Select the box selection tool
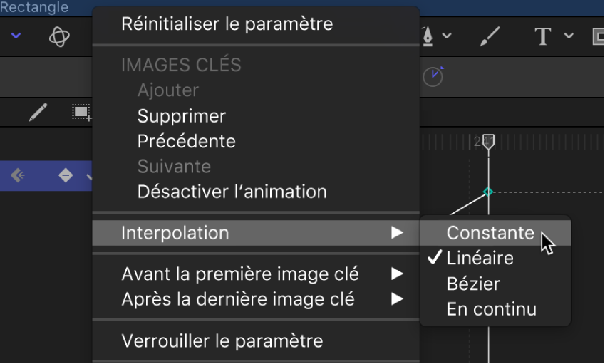The width and height of the screenshot is (605, 364). pos(81,112)
